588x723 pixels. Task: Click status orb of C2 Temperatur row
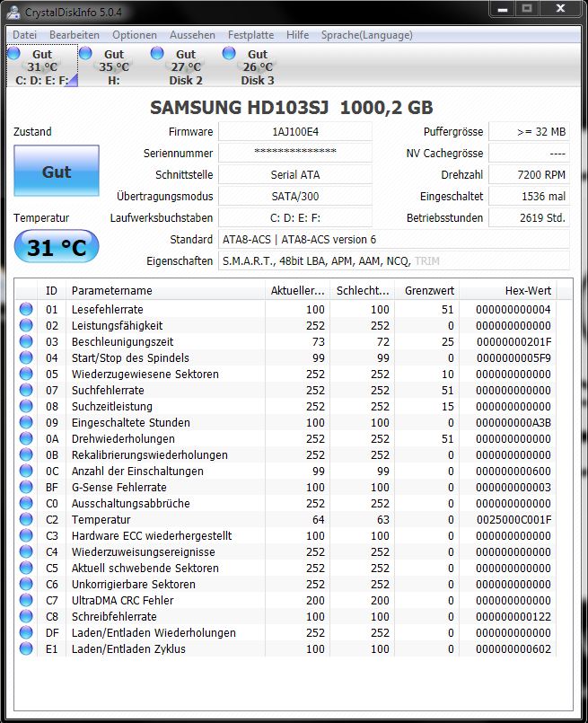pos(26,519)
